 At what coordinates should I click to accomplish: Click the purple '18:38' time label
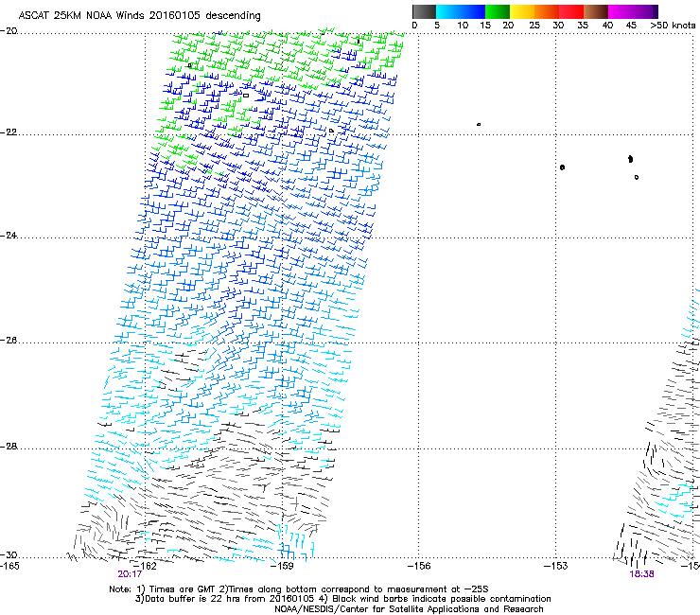coord(641,574)
